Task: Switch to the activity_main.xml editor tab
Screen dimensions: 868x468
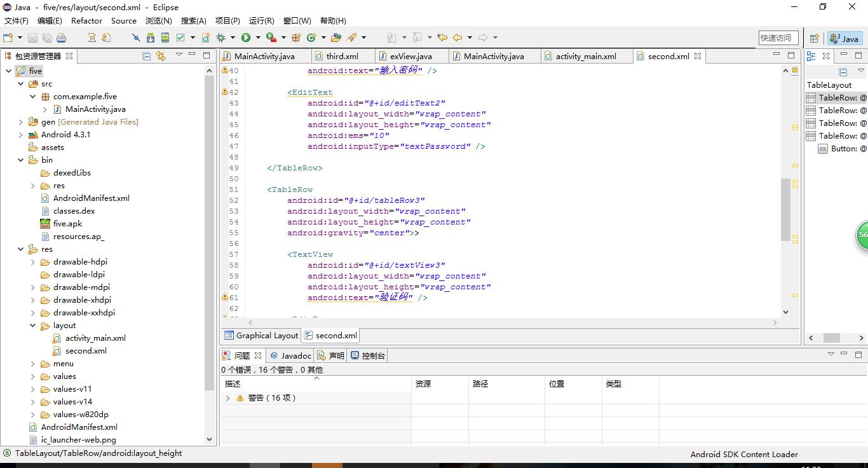Action: click(586, 56)
